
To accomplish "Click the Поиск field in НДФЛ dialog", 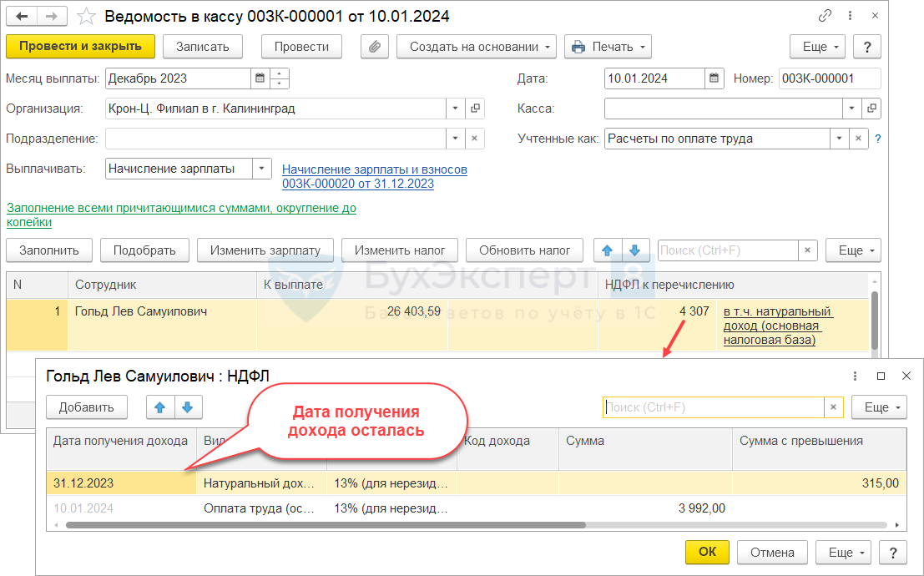I will click(713, 407).
